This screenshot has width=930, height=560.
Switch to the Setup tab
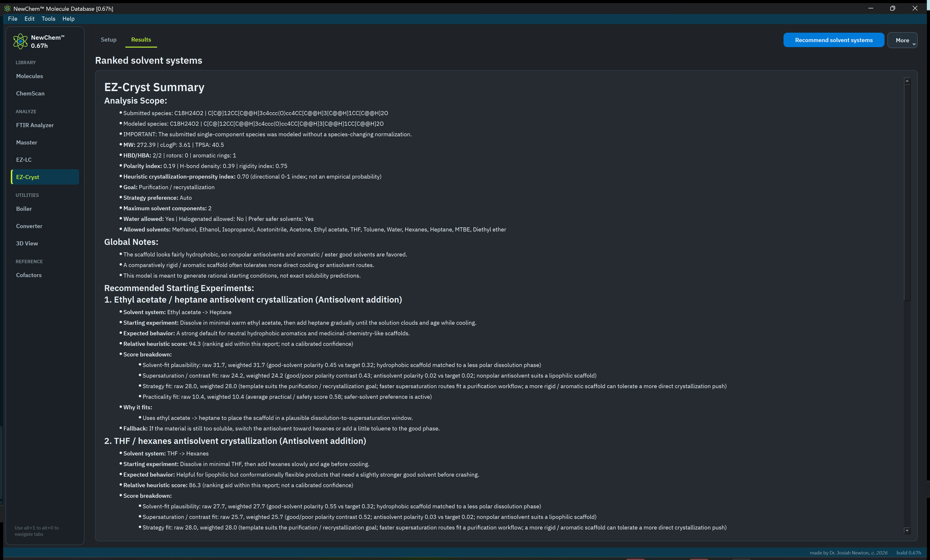[108, 40]
